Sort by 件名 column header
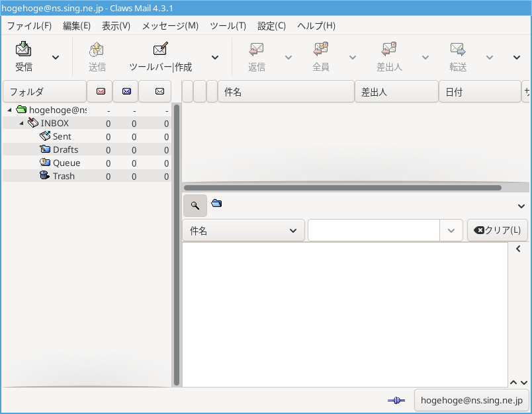532x414 pixels. (x=286, y=91)
